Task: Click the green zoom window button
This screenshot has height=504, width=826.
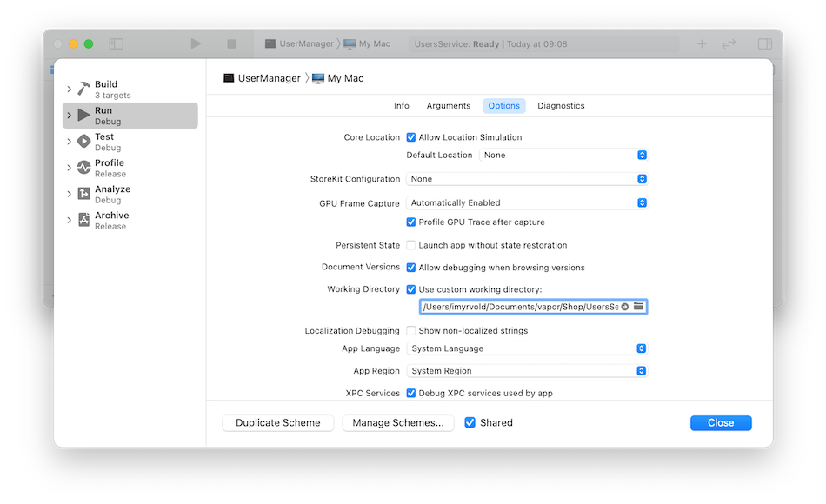Action: coord(89,43)
